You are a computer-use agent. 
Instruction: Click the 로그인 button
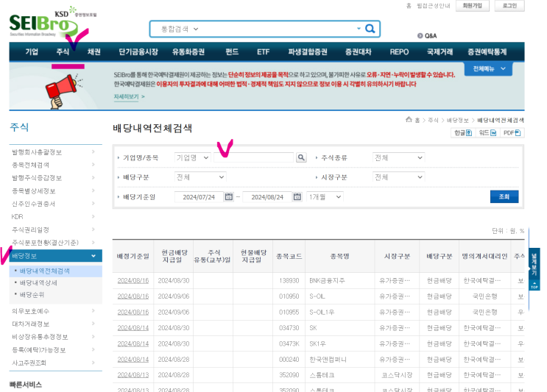(509, 6)
